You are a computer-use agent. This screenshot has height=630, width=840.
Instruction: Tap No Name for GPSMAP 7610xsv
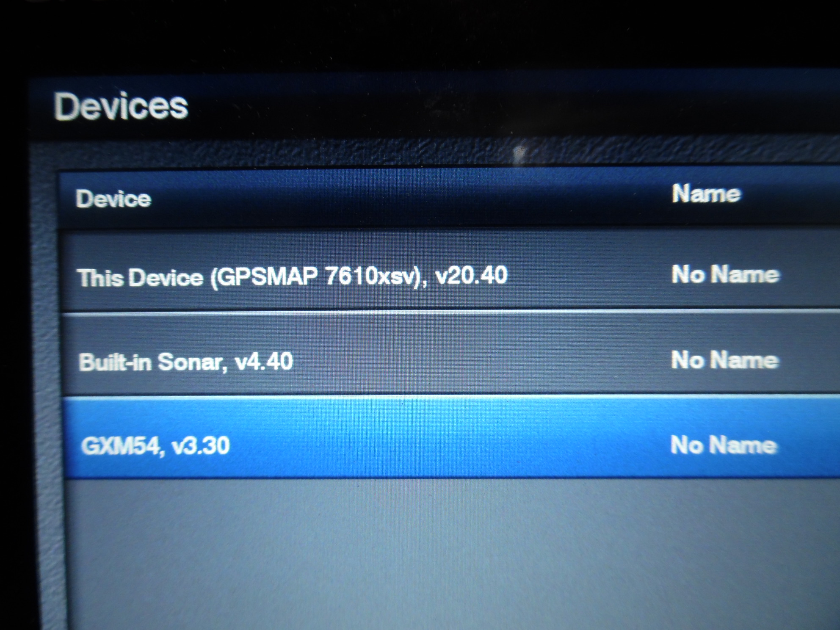tap(726, 274)
